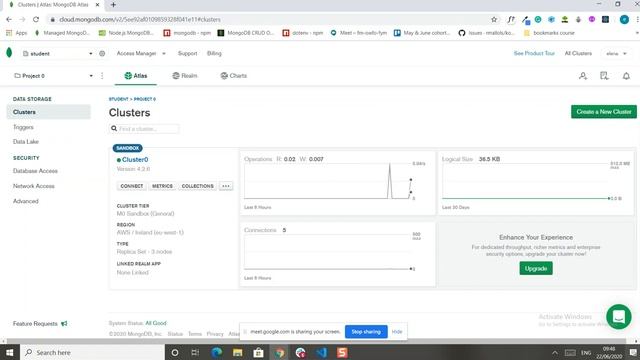Viewport: 640px width, 360px height.
Task: Click See Product Tour link
Action: (534, 53)
